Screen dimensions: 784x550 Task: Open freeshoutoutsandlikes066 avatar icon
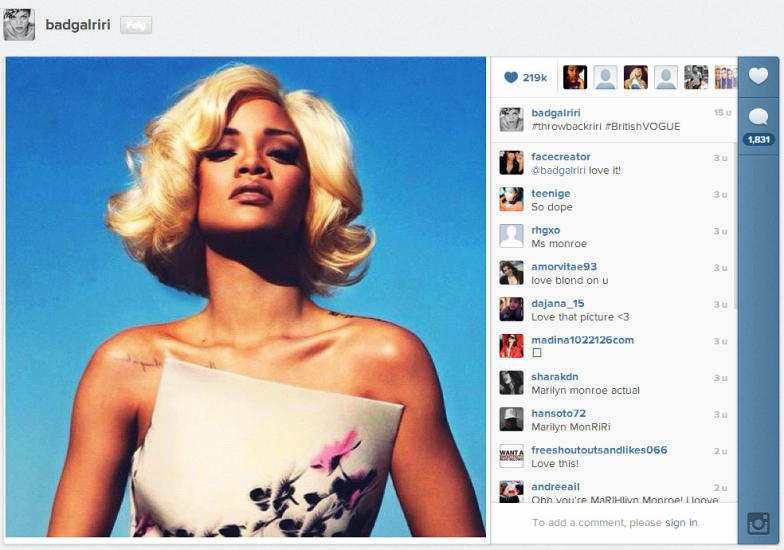point(511,456)
